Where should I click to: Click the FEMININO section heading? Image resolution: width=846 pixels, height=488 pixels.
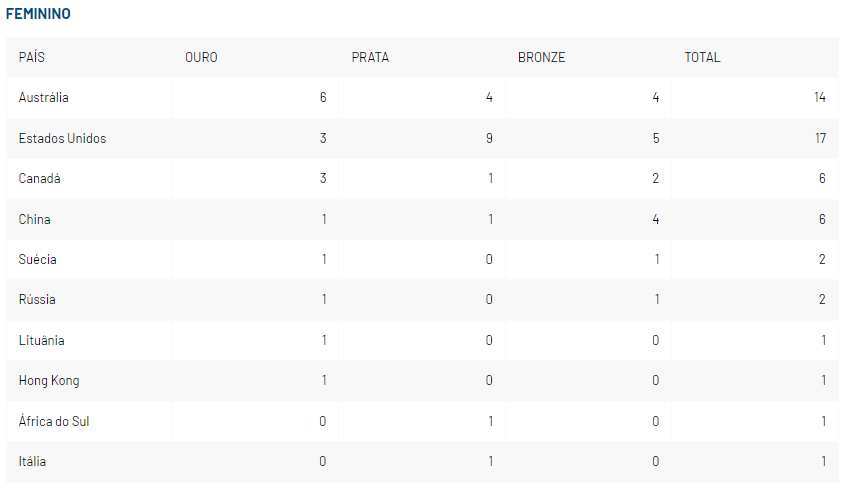click(x=38, y=14)
